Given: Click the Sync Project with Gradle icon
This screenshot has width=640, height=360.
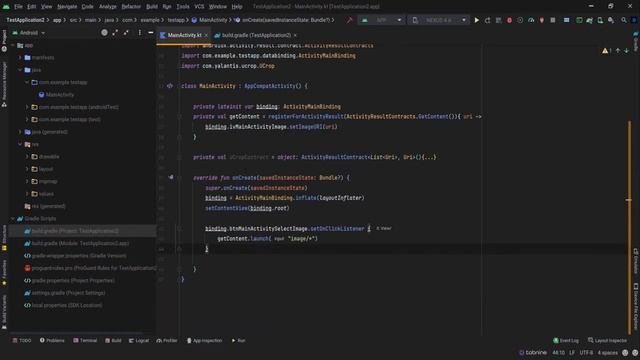Looking at the screenshot, I should tap(589, 20).
